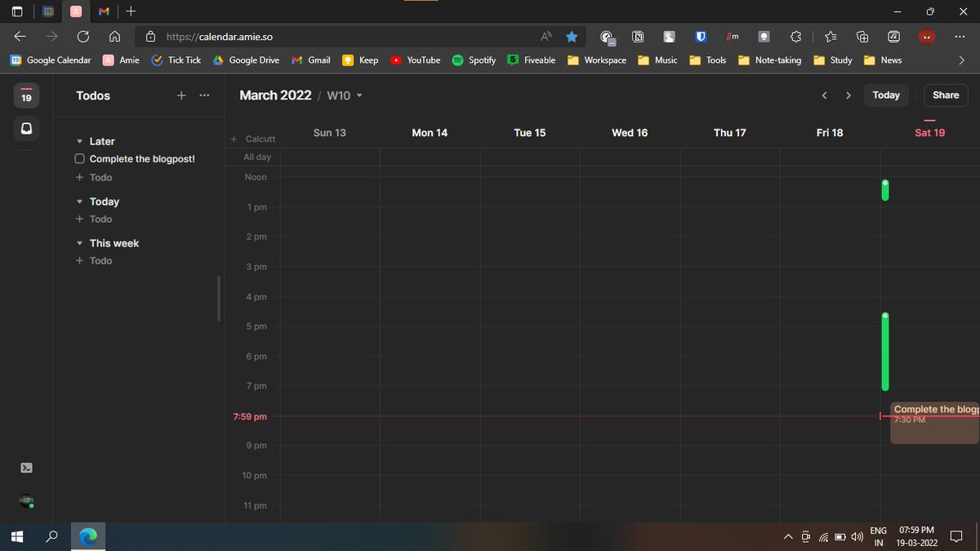Add a new todo with plus icon
Viewport: 980px width, 551px height.
[181, 96]
